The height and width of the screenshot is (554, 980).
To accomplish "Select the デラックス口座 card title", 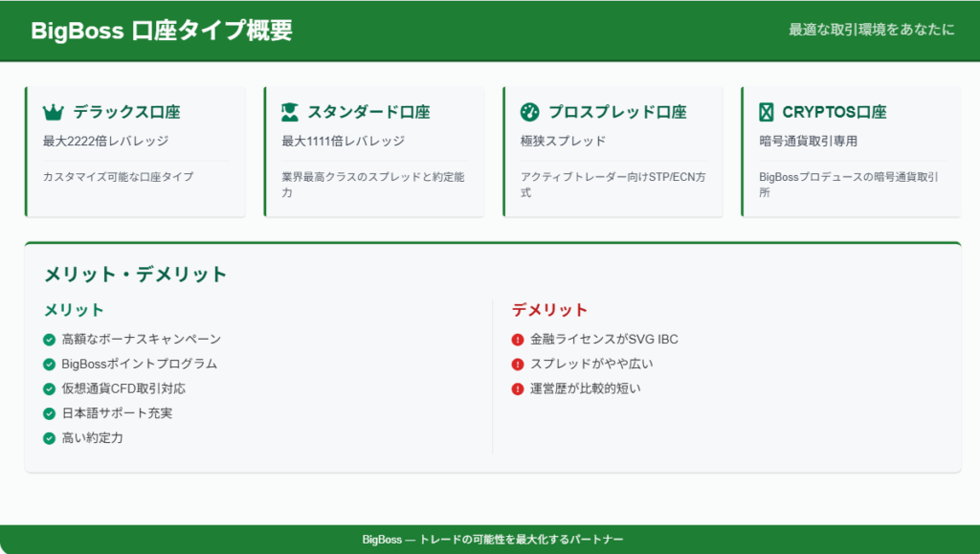I will pyautogui.click(x=126, y=113).
